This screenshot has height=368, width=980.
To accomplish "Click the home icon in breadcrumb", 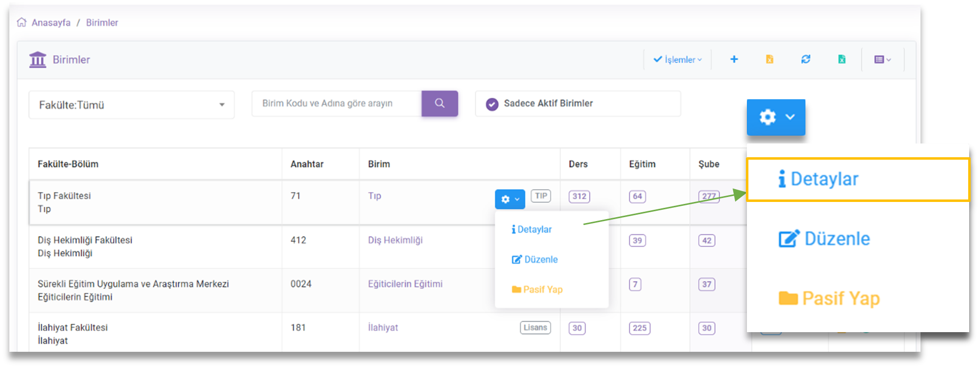I will [22, 23].
